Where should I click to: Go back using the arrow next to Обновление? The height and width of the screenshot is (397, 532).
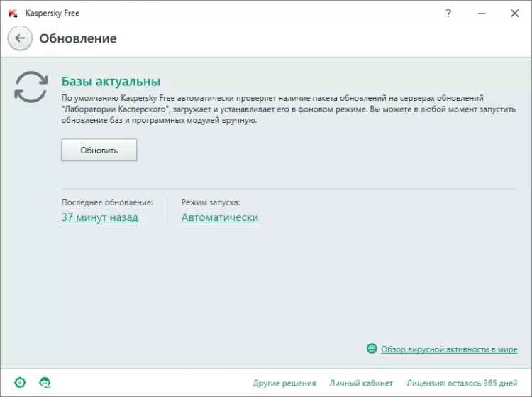[x=20, y=38]
